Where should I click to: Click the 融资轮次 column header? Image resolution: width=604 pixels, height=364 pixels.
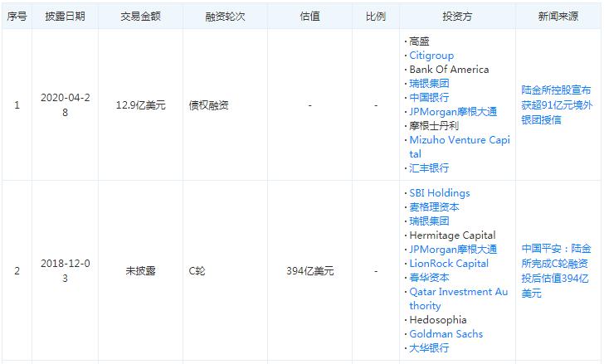225,16
